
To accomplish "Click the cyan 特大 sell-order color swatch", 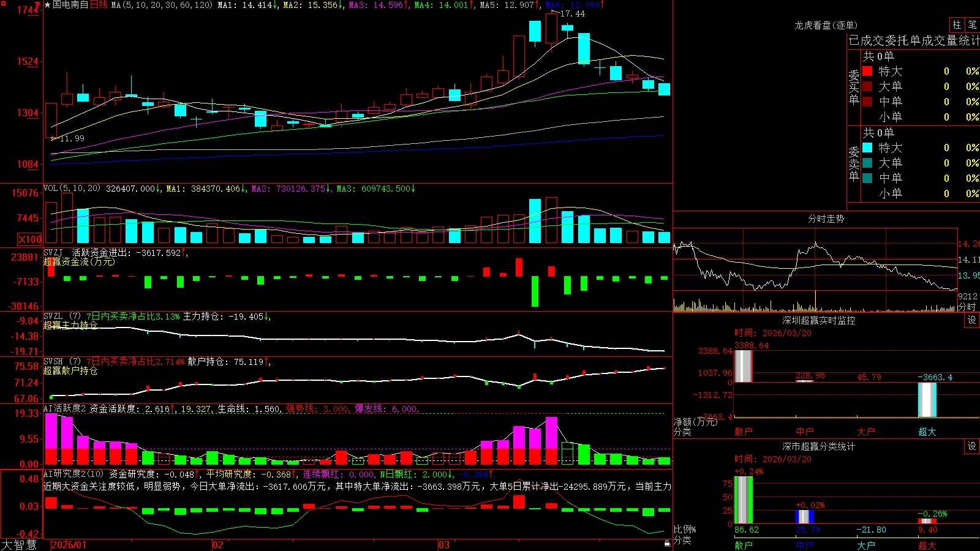I will pos(867,148).
